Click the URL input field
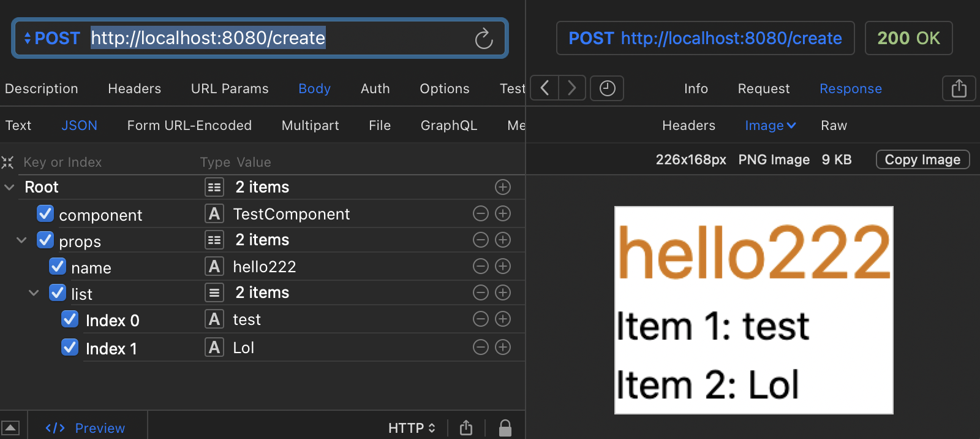This screenshot has height=439, width=980. [260, 38]
